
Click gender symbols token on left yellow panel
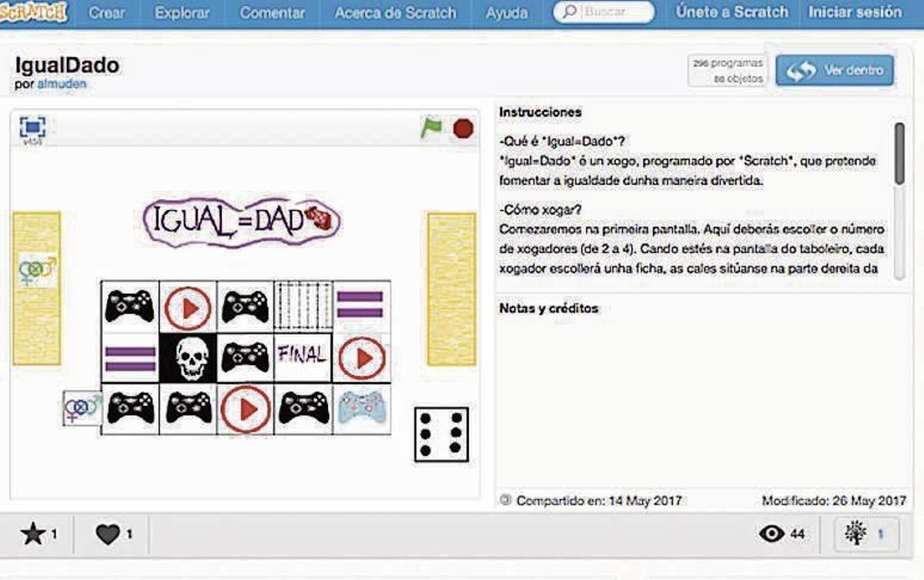coord(37,270)
